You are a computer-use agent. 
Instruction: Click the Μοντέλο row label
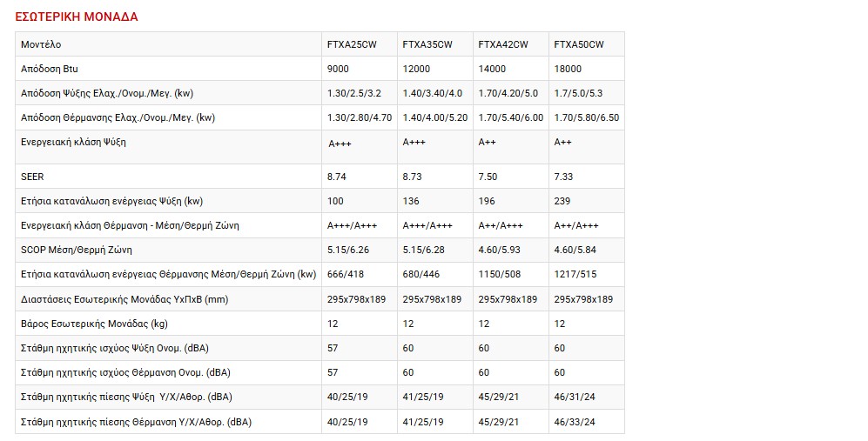point(41,44)
